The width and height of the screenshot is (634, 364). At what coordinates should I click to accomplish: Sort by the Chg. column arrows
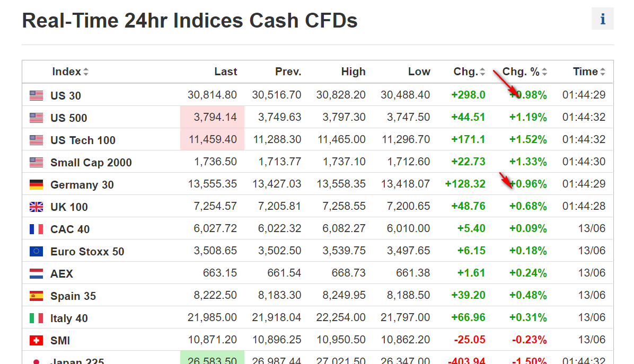pyautogui.click(x=482, y=72)
